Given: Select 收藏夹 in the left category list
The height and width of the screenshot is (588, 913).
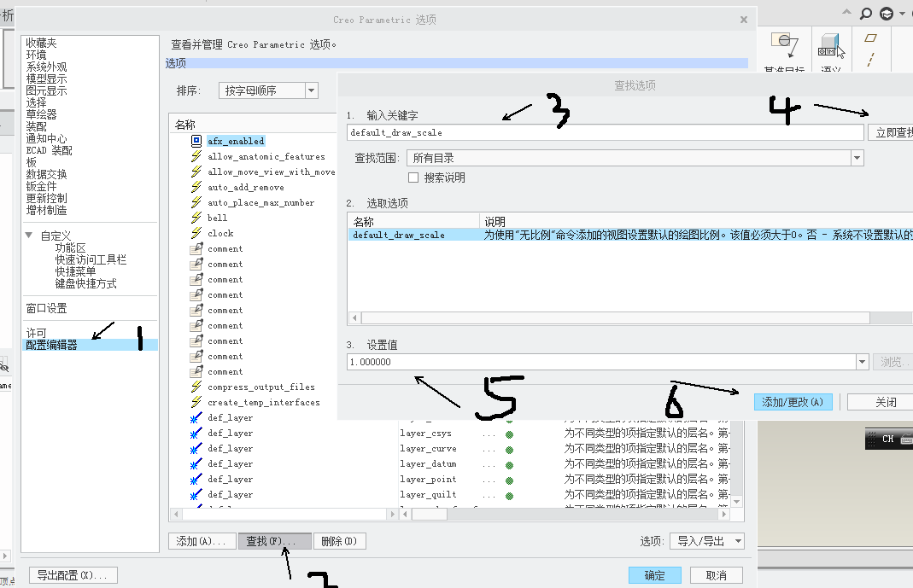Looking at the screenshot, I should pos(41,43).
